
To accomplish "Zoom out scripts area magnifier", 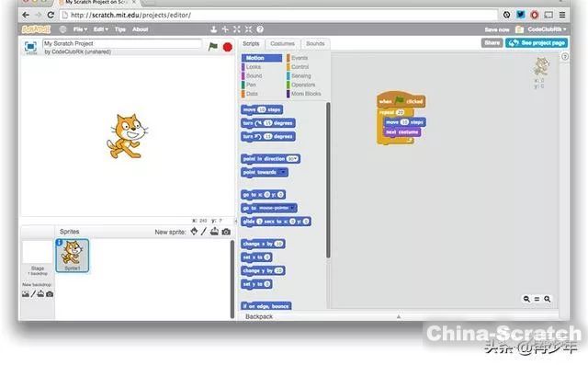I will coord(526,299).
